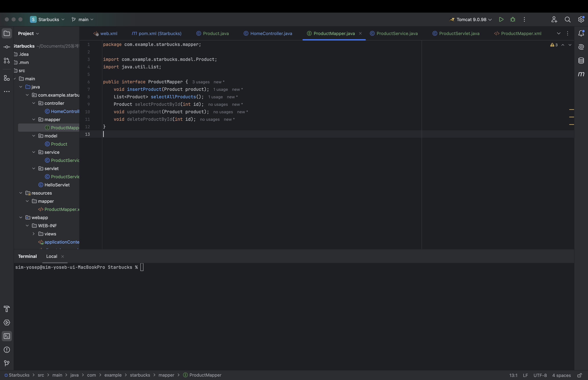The image size is (588, 380).
Task: Debug Tomcat with the bug icon
Action: coord(513,20)
